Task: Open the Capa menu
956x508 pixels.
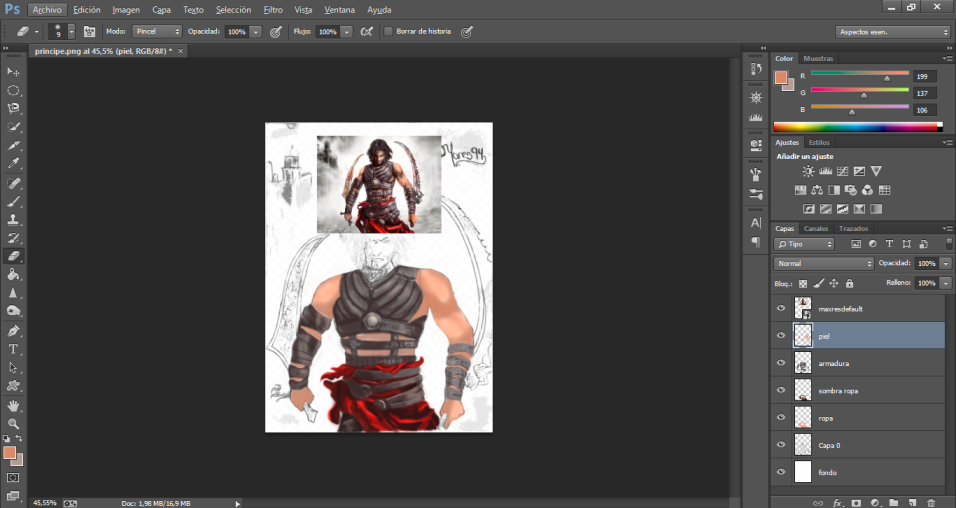Action: tap(161, 10)
